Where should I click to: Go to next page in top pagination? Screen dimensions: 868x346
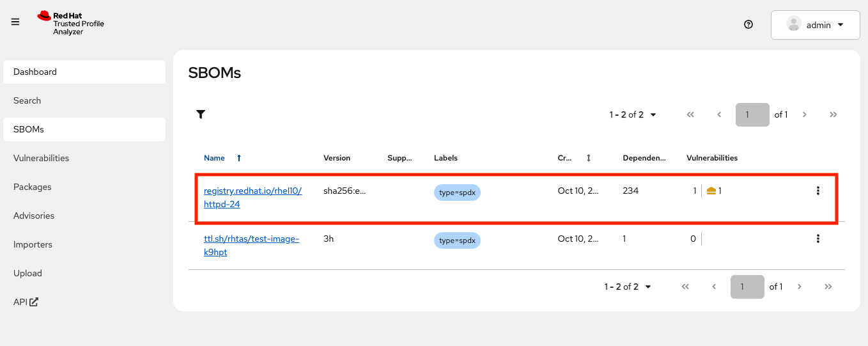805,114
